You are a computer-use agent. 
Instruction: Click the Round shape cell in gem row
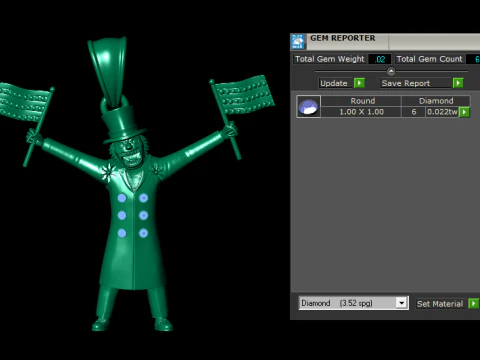tap(362, 101)
